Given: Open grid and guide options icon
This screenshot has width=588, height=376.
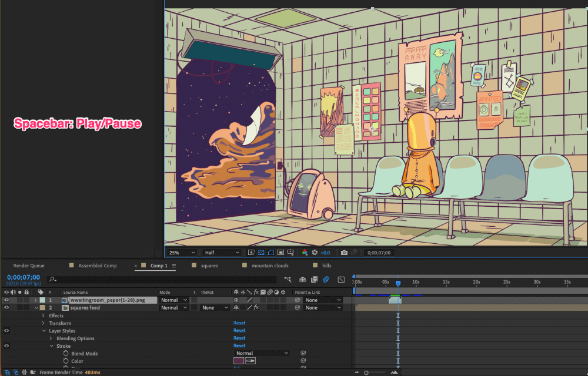Looking at the screenshot, I should coord(290,253).
